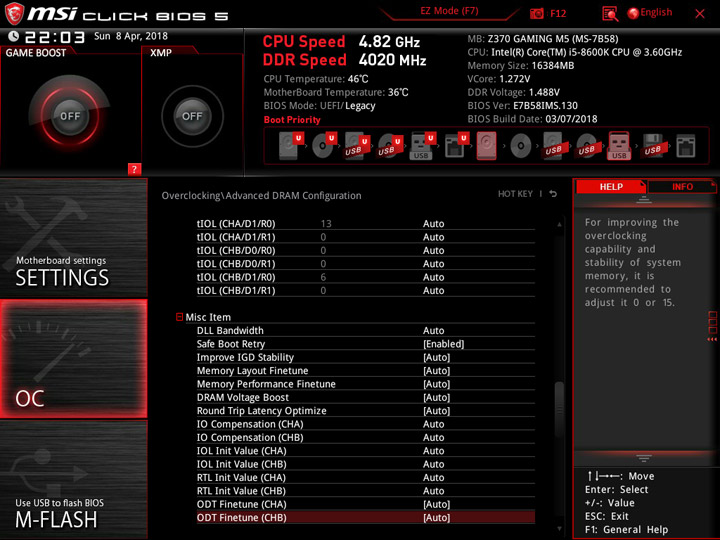
Task: Select the highlighted legacy hard disk boot icon
Action: point(486,146)
